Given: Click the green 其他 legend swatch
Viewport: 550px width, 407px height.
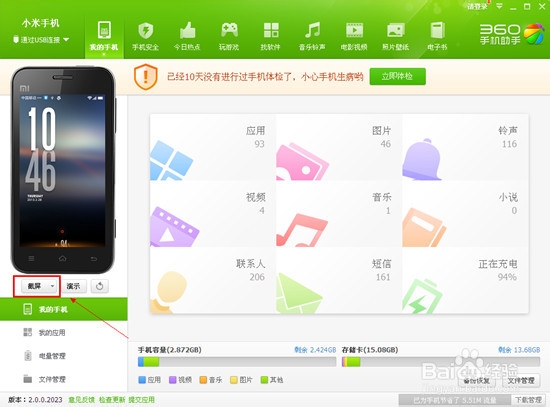Looking at the screenshot, I should 264,380.
